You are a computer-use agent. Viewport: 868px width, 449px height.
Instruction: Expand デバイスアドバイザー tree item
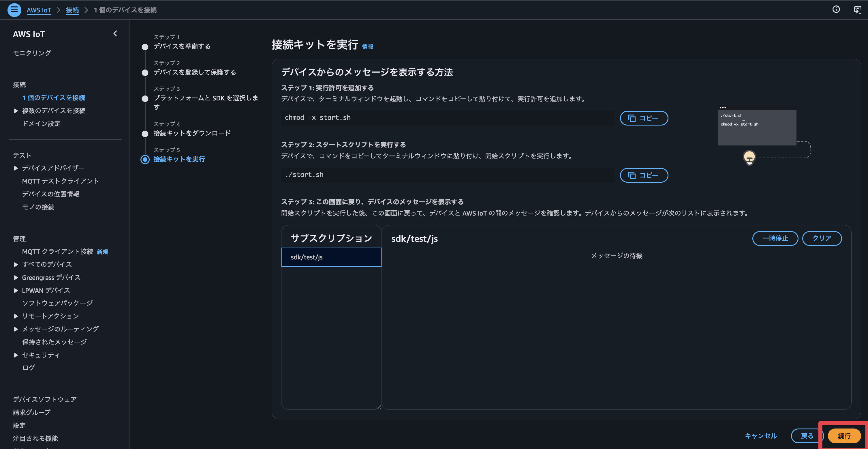point(16,168)
